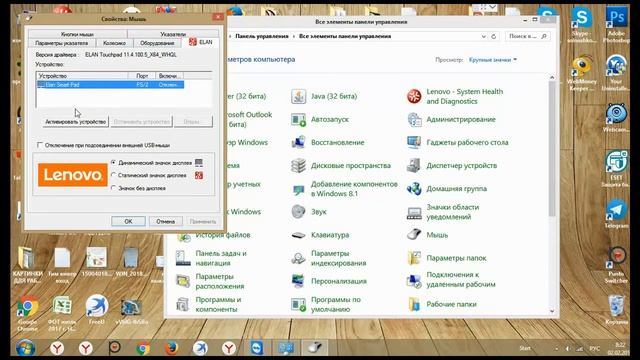Open the Диспетчер устройств icon
The height and width of the screenshot is (360, 640).
click(x=414, y=166)
